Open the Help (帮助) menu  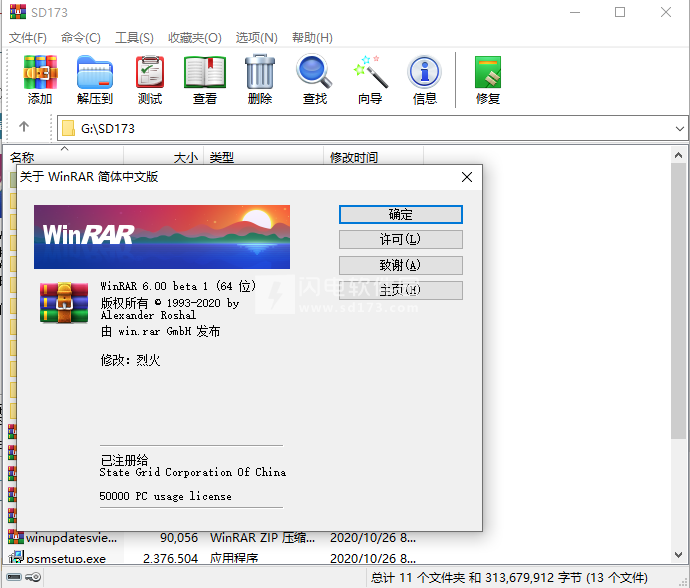click(x=312, y=38)
